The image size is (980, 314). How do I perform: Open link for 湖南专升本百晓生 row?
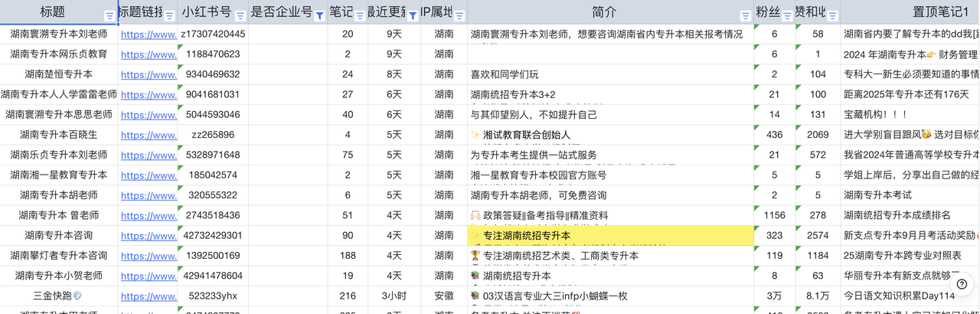coord(149,135)
